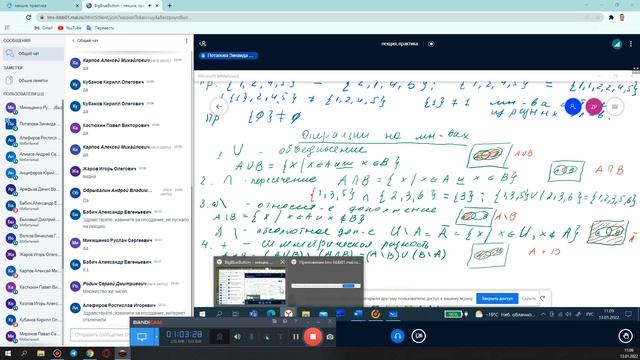The image size is (640, 360).
Task: Toggle BigBlueButton screen sharing button
Action: (419, 336)
